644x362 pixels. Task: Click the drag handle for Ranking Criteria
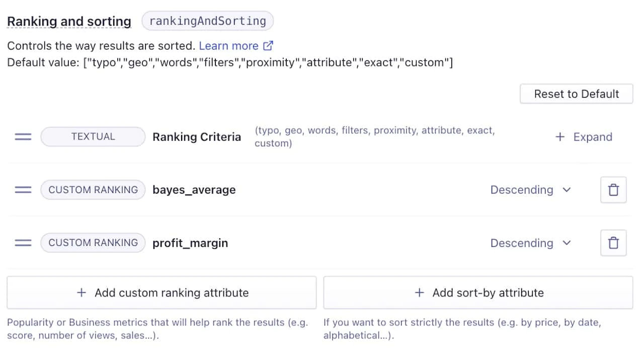pos(23,137)
